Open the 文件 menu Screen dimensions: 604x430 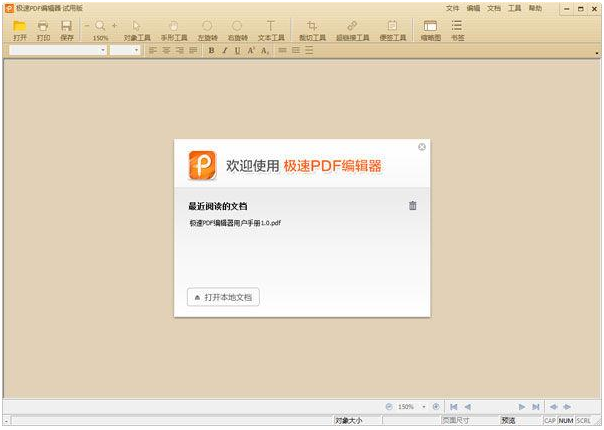(x=452, y=8)
